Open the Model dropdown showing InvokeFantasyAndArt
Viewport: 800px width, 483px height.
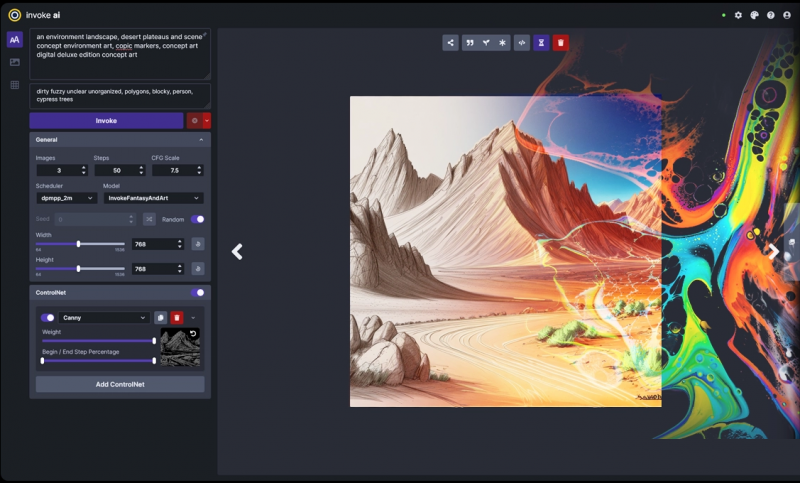coord(153,198)
